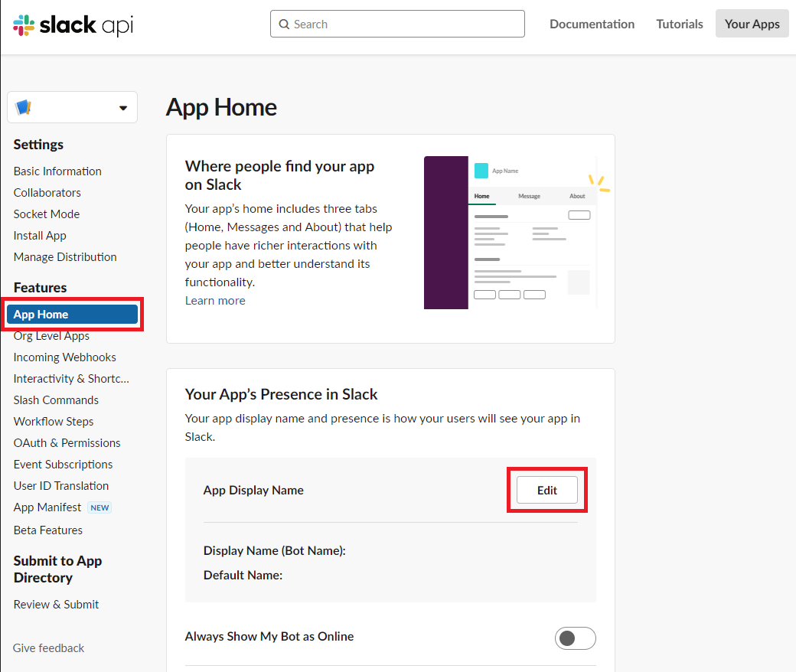The width and height of the screenshot is (796, 672).
Task: Click the blue app icon in selector
Action: coord(23,107)
